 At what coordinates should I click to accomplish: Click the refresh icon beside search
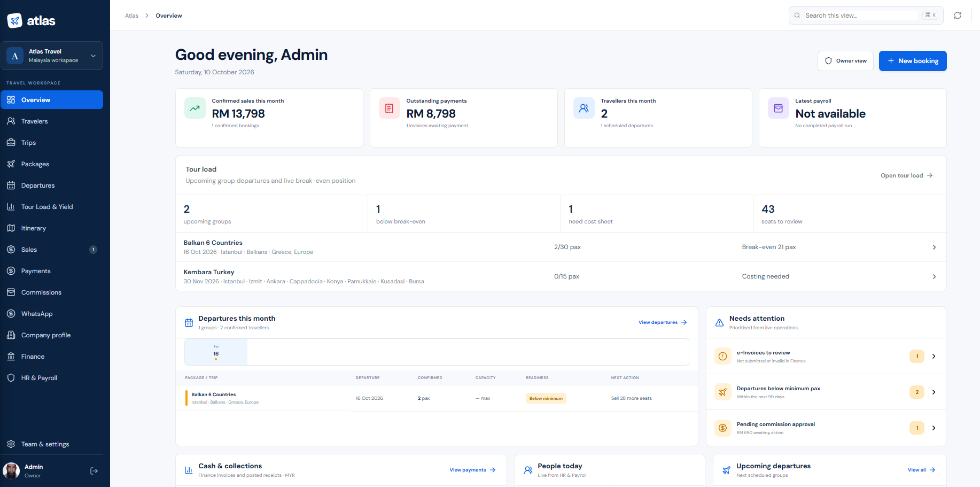tap(958, 16)
